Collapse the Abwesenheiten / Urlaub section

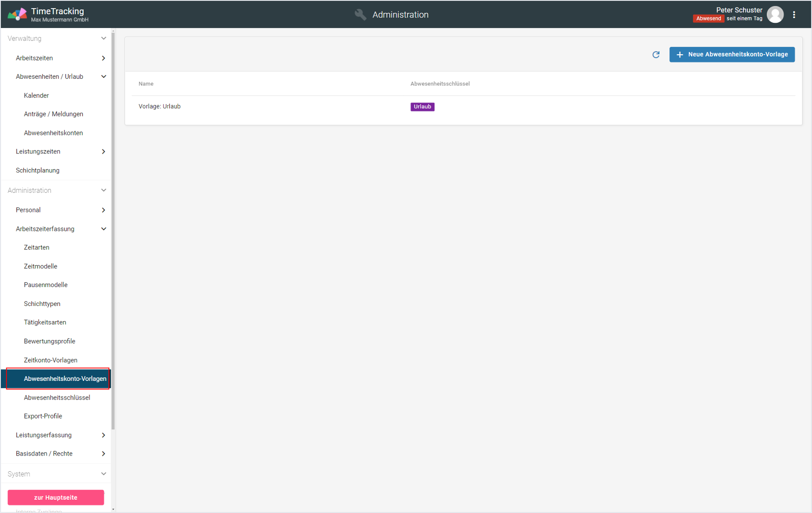tap(103, 76)
